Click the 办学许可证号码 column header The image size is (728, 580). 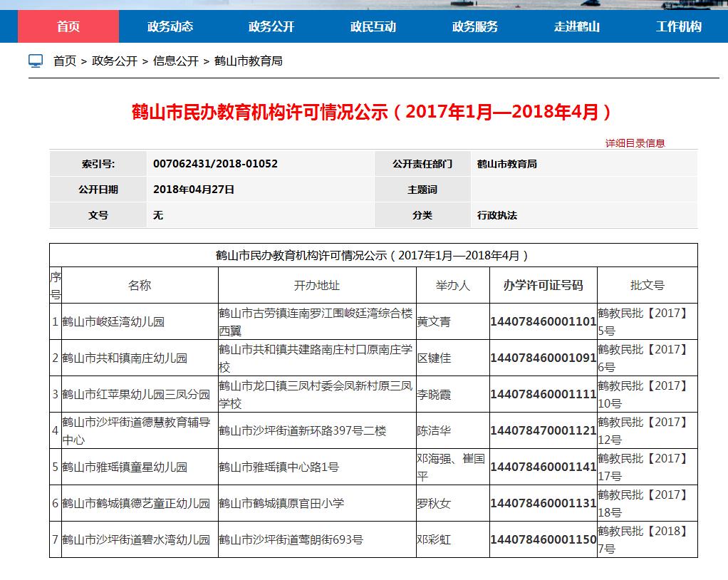click(x=543, y=285)
